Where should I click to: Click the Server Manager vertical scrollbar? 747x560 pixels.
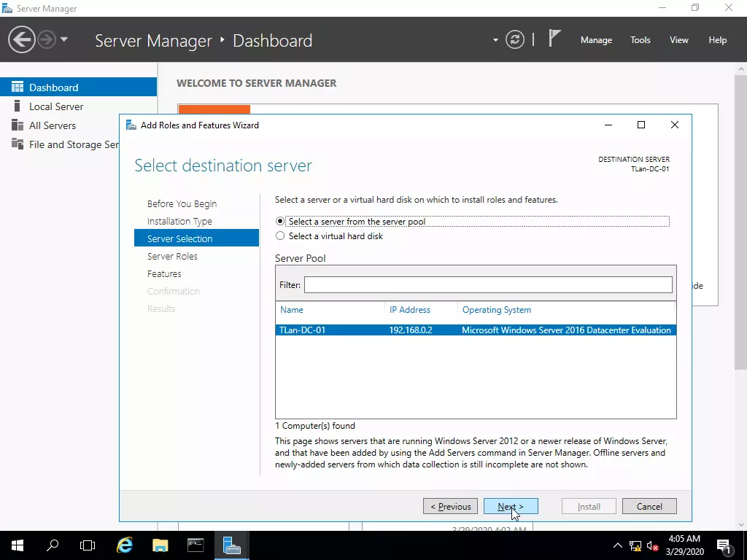coord(741,222)
